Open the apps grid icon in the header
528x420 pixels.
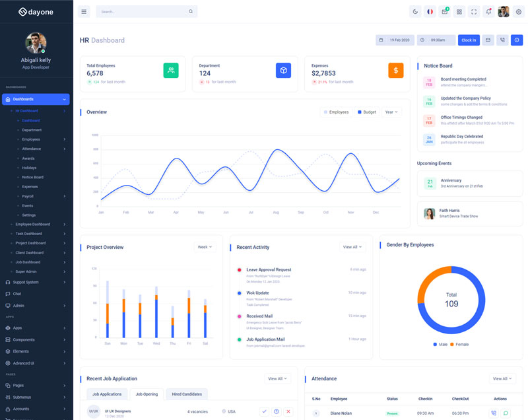[459, 12]
